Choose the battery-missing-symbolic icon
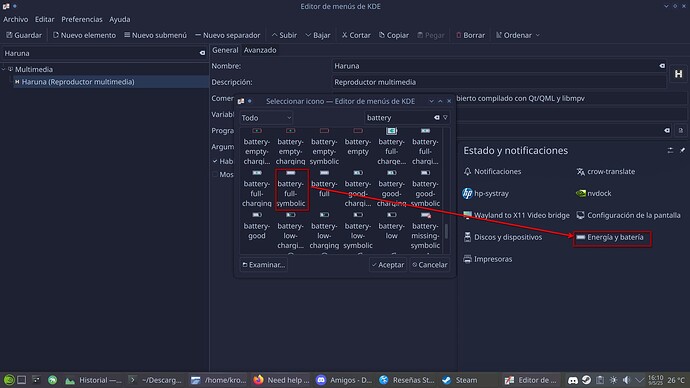The image size is (690, 388). pyautogui.click(x=425, y=231)
